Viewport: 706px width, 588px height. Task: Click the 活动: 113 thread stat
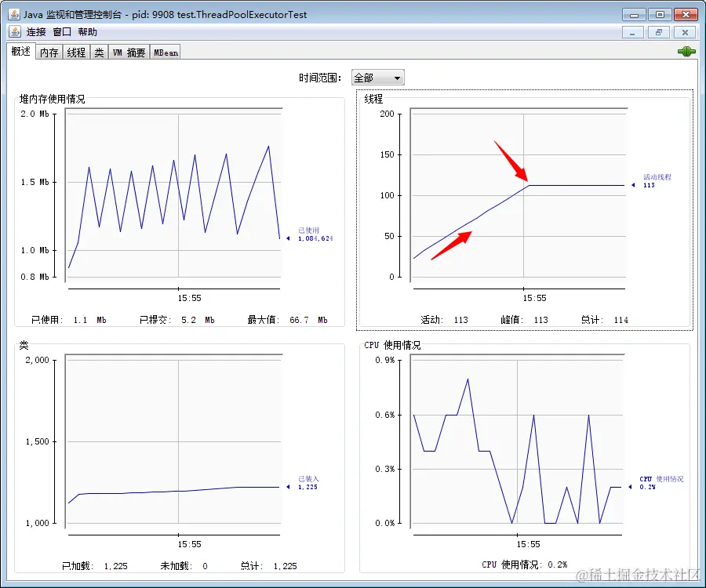coord(445,320)
